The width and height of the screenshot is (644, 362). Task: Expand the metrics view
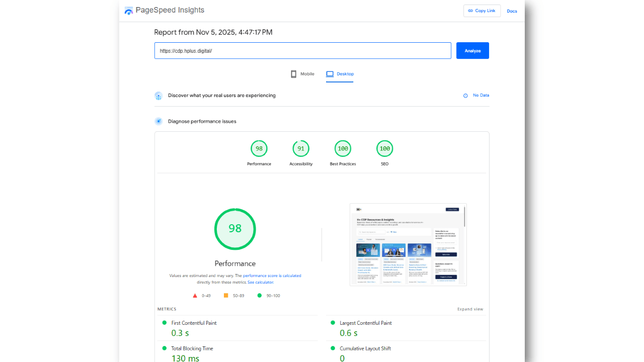(470, 309)
